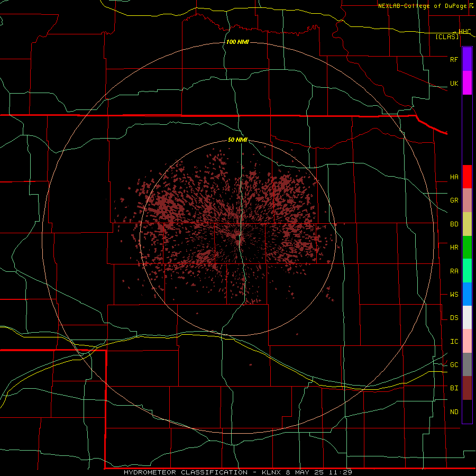Click the GR legend label
The image size is (476, 476).
click(x=454, y=200)
